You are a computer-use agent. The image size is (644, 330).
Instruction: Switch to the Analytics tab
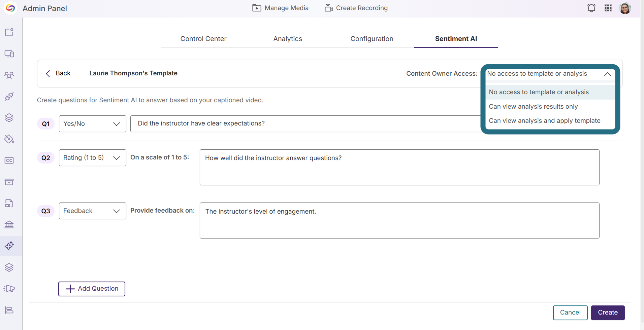[288, 39]
